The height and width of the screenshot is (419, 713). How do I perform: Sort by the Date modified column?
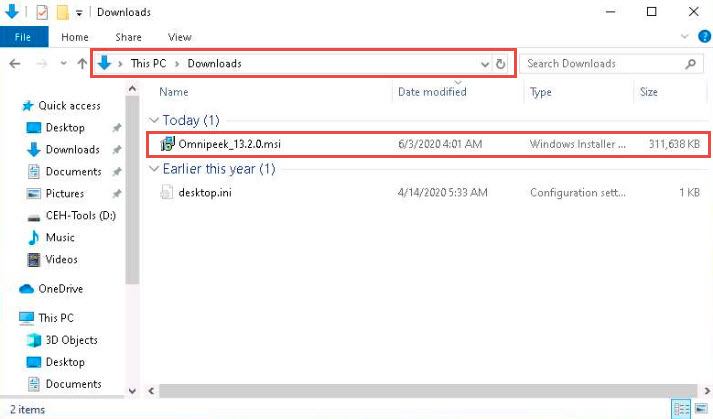point(432,92)
